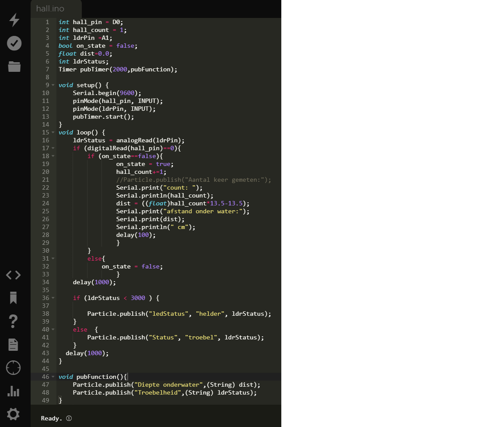504x427 pixels.
Task: Open Settings with the gear icon
Action: (14, 414)
